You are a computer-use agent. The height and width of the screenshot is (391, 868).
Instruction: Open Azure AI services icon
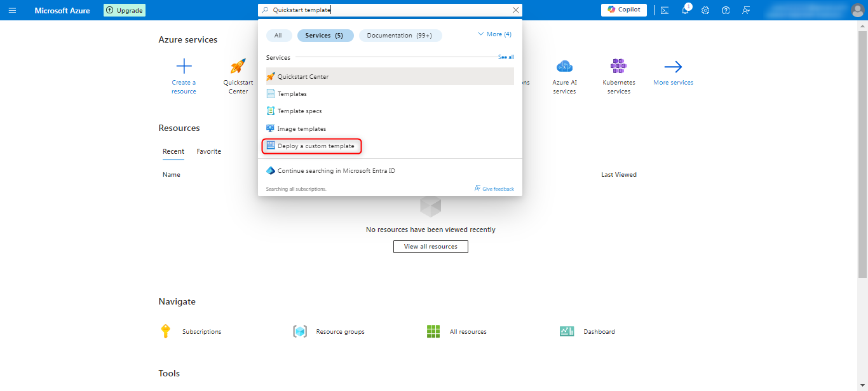pyautogui.click(x=564, y=66)
